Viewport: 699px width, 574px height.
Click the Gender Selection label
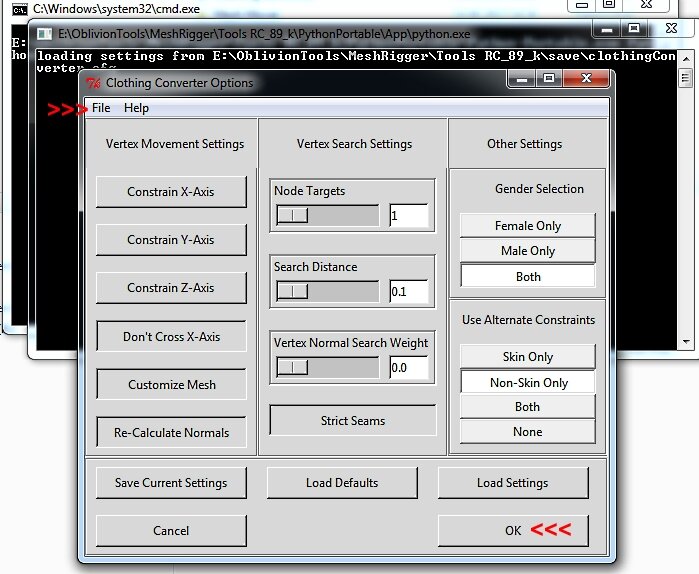tap(539, 189)
